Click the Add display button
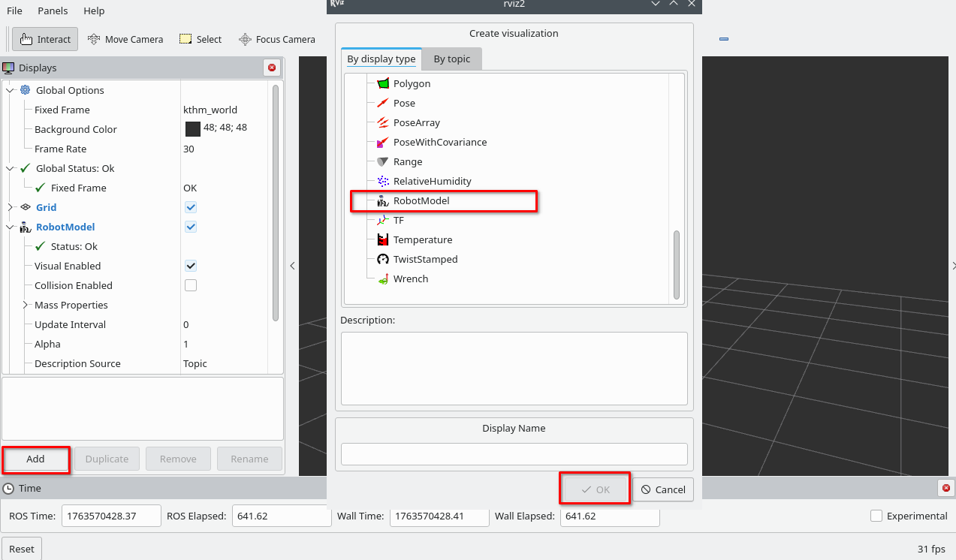 36,459
